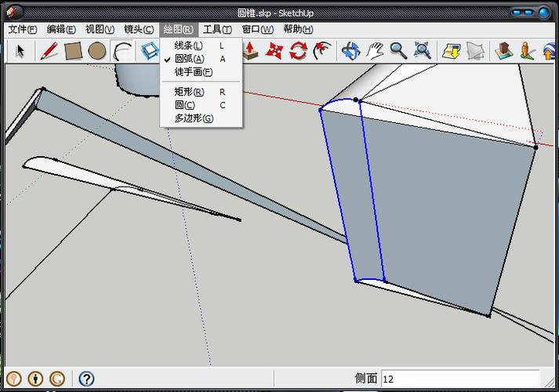Click the Share Model icon

(x=475, y=51)
